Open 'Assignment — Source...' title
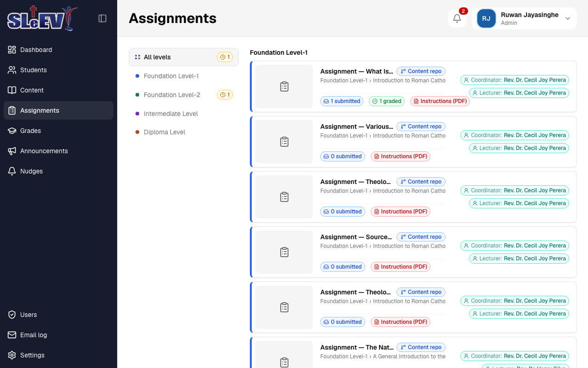The height and width of the screenshot is (368, 588). (x=356, y=237)
